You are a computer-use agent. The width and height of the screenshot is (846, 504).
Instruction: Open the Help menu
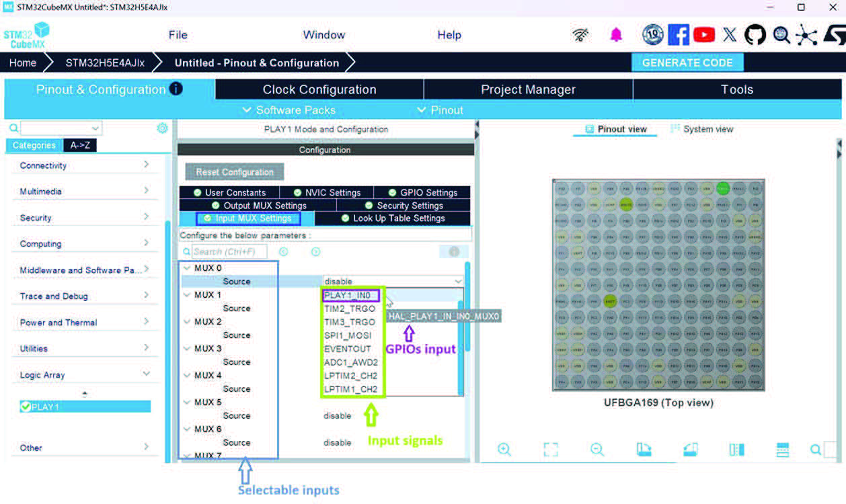(449, 35)
